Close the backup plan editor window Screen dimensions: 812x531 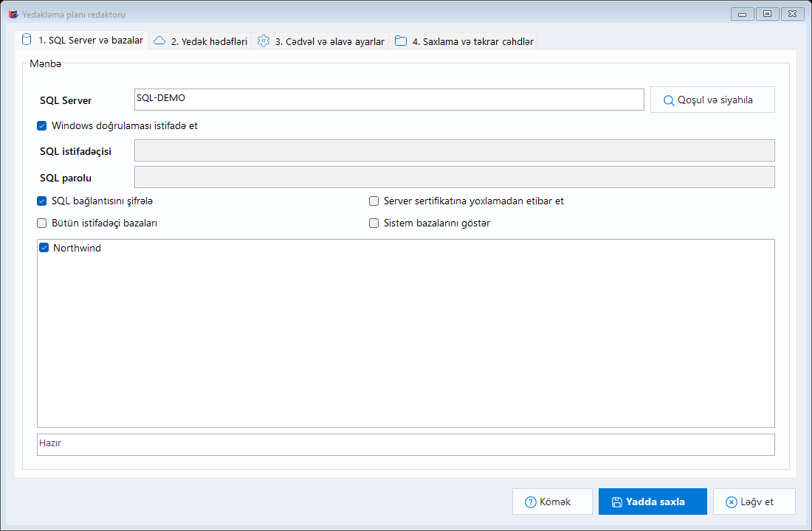[x=792, y=14]
